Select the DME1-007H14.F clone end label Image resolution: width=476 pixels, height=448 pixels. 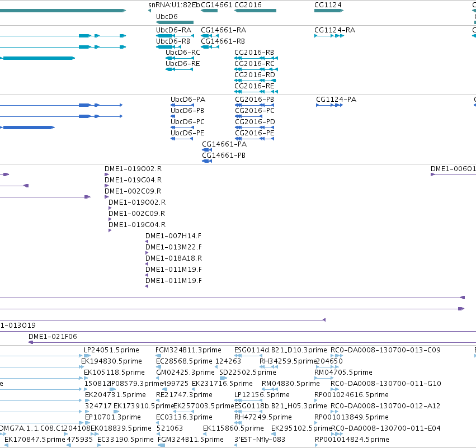(x=173, y=236)
